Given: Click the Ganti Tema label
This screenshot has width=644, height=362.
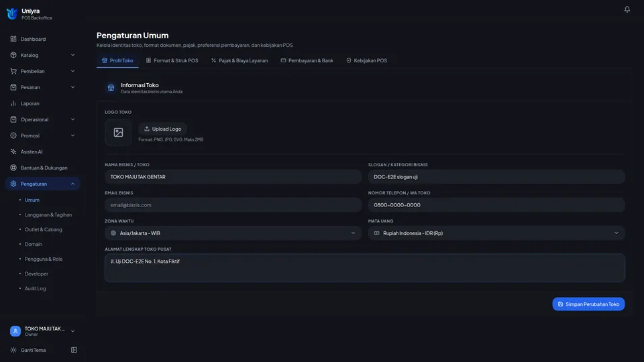Looking at the screenshot, I should (34, 350).
